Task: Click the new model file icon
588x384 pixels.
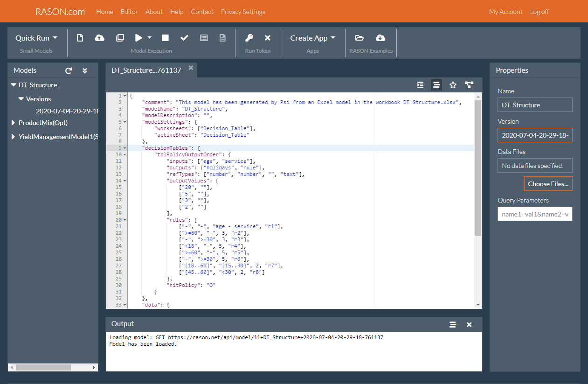Action: 80,38
